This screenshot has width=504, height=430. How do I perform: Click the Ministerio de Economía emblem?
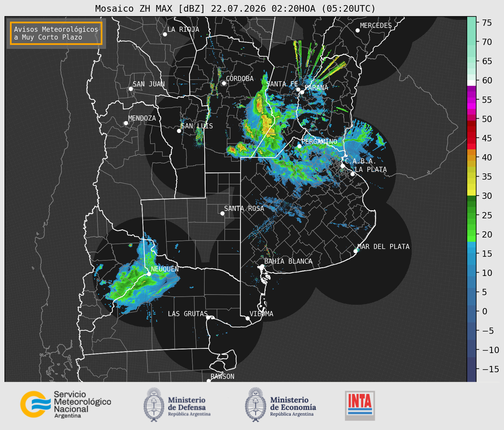tap(255, 405)
